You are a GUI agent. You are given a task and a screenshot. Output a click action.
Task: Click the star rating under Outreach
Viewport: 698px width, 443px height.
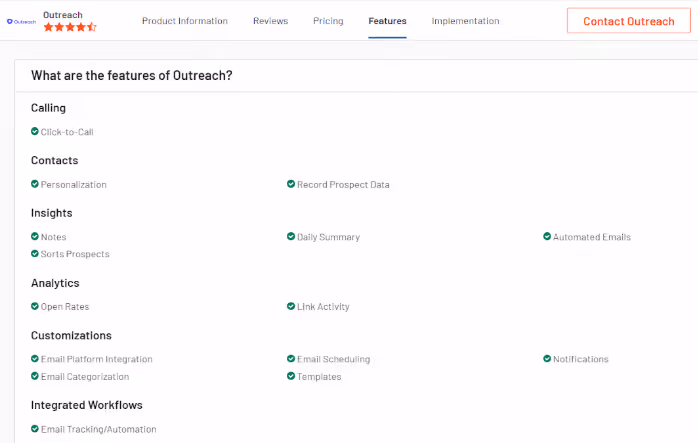pos(70,27)
